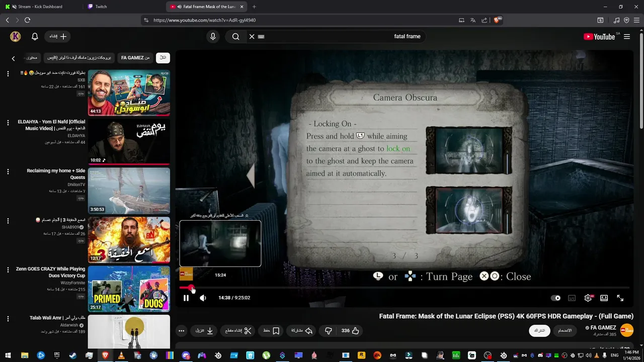Screen dimensions: 644x362
Task: Open options menu for Talab Wali Amr
Action: point(8,319)
